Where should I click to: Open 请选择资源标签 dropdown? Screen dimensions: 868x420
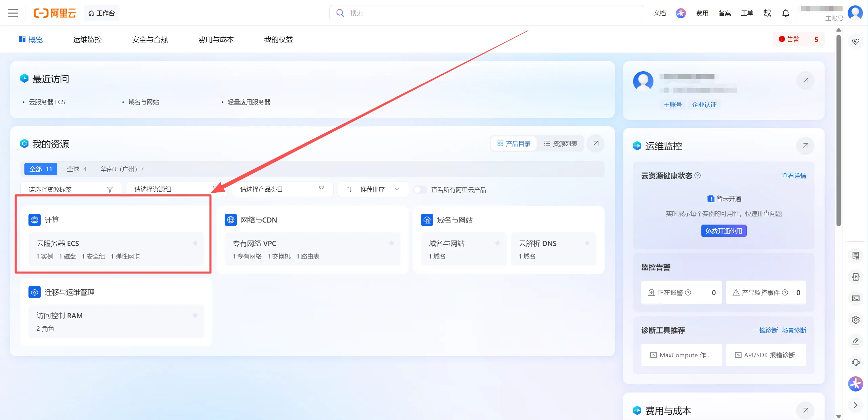(71, 189)
